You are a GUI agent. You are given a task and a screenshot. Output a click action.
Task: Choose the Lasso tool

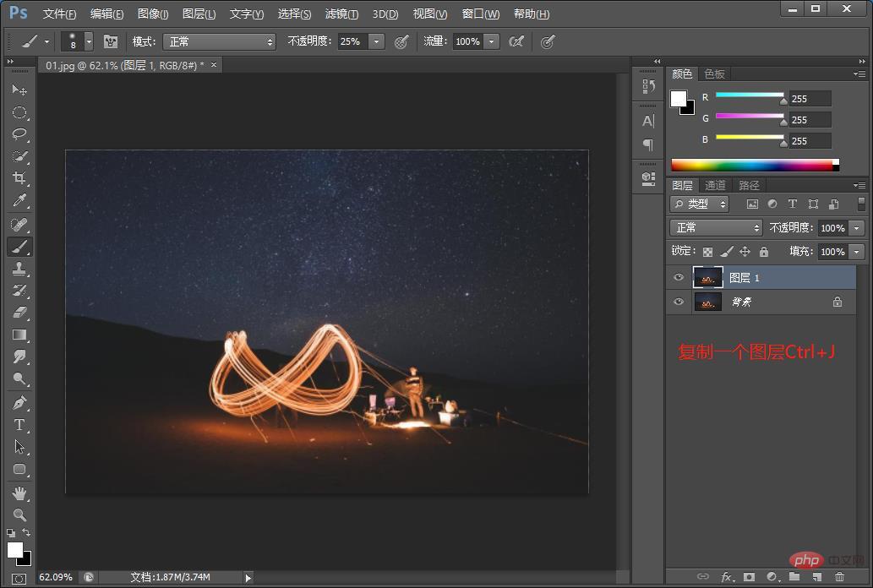(x=19, y=134)
